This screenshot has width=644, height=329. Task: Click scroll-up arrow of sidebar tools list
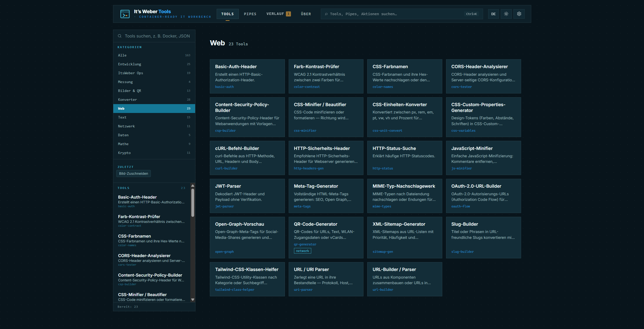193,186
